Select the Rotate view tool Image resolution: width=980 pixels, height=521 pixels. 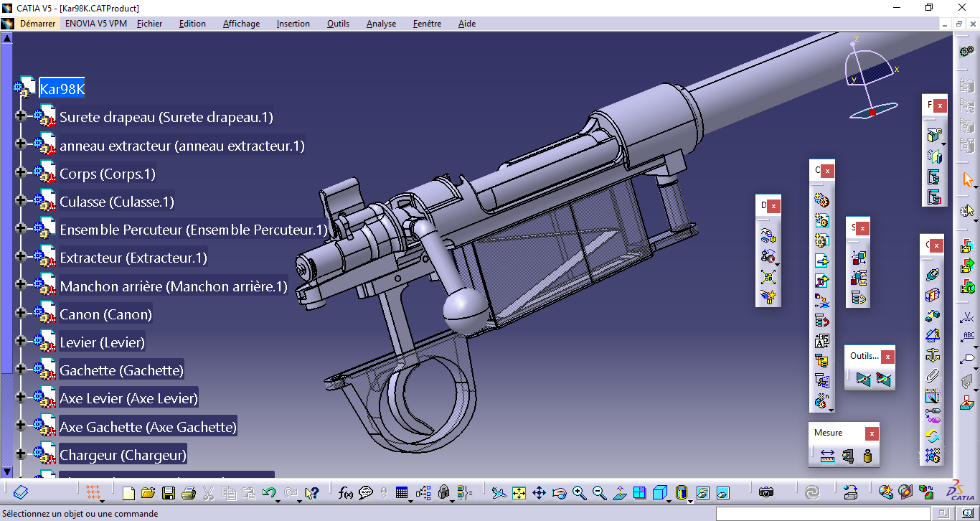pos(560,493)
